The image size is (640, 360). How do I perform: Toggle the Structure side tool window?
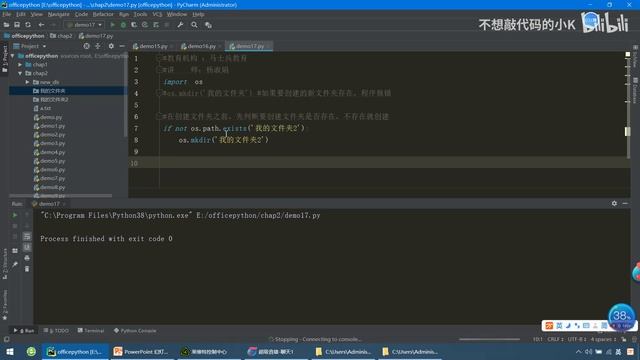(x=5, y=264)
